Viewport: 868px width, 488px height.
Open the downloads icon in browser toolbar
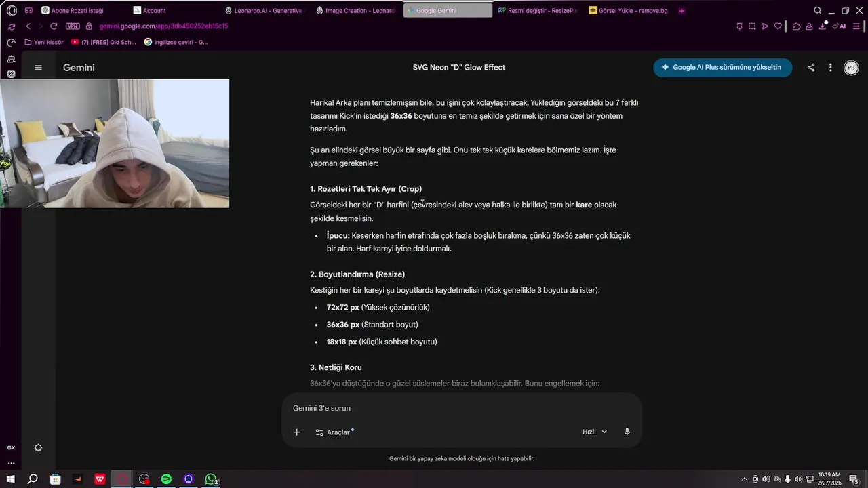(823, 26)
